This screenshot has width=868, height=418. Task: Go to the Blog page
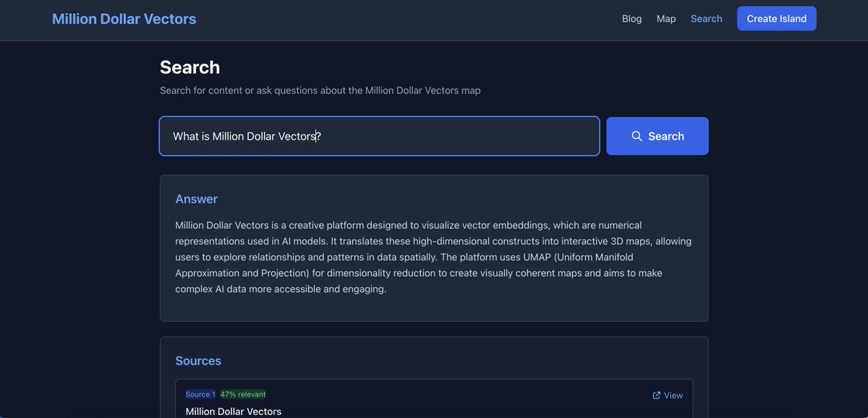pos(631,19)
